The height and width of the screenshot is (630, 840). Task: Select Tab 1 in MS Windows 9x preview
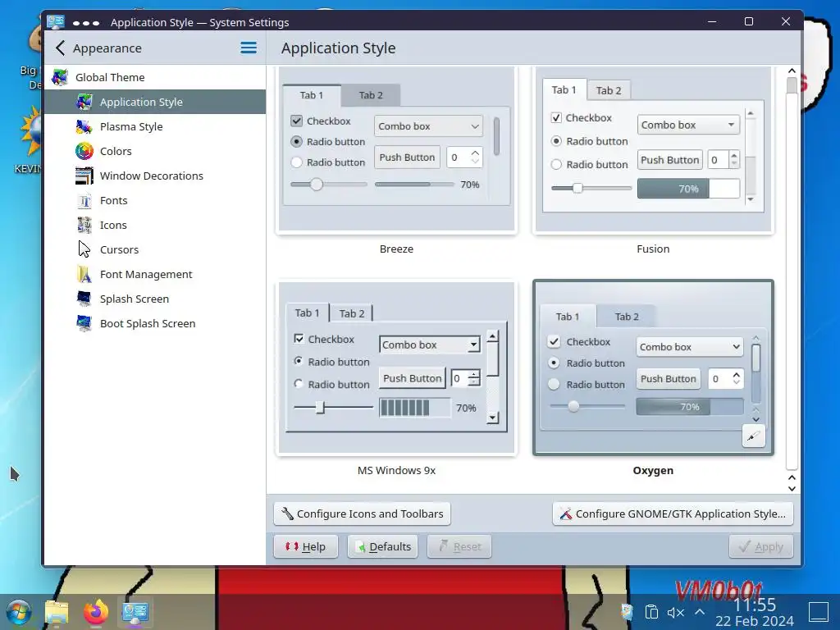307,313
